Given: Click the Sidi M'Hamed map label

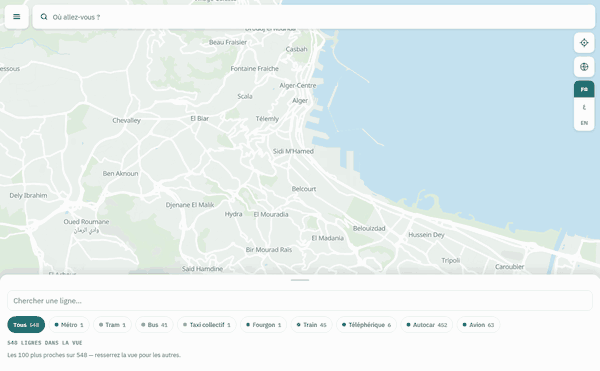Looking at the screenshot, I should (293, 151).
